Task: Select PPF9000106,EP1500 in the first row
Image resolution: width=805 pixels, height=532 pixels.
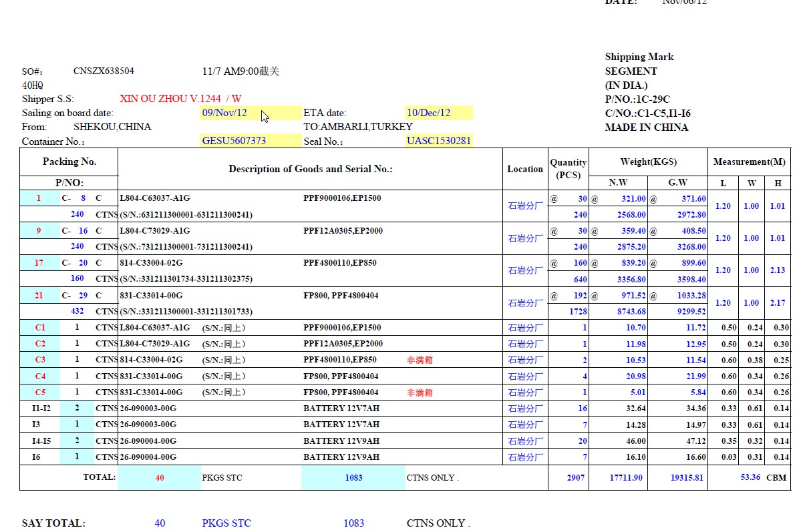Action: (x=342, y=198)
